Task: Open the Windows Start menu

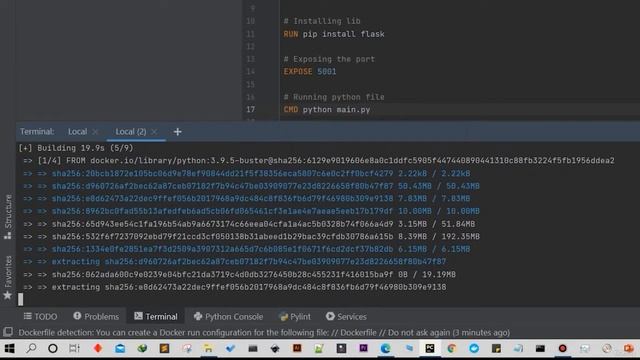Action: [x=9, y=349]
